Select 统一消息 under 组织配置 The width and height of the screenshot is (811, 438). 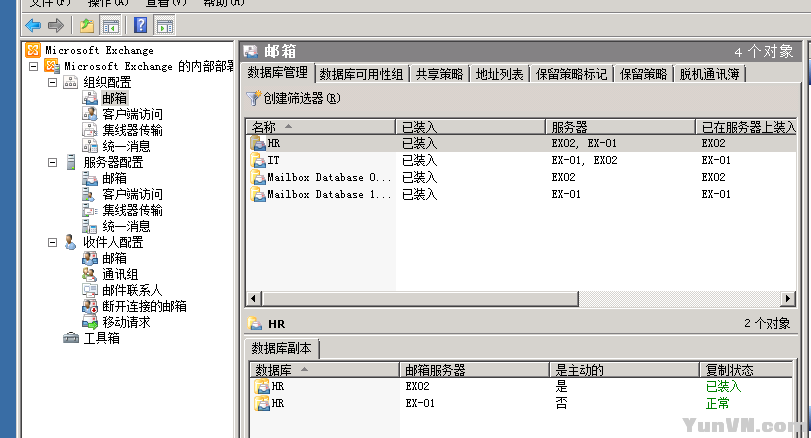click(126, 146)
